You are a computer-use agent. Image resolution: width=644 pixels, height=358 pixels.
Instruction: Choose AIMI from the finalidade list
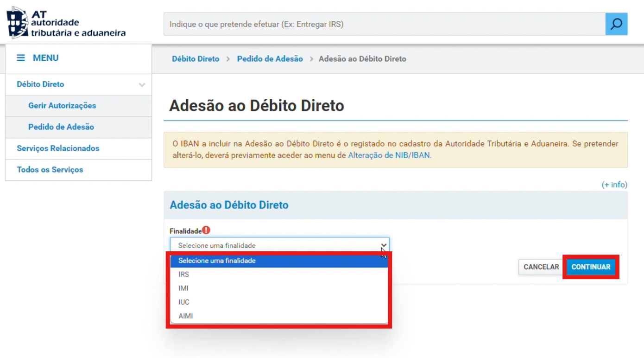(279, 316)
